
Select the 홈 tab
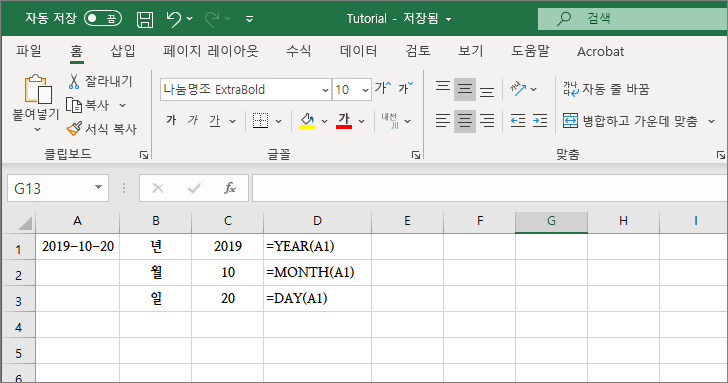click(x=77, y=51)
